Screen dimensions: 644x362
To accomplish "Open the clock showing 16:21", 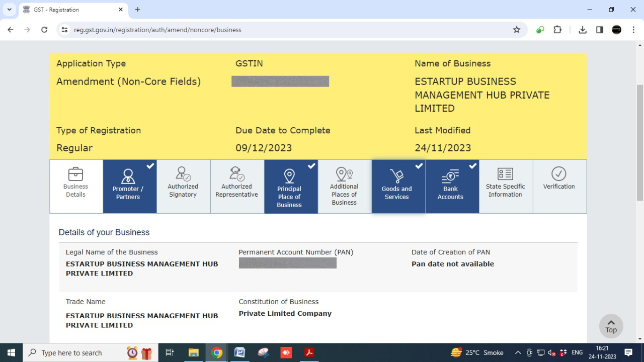I will (602, 352).
